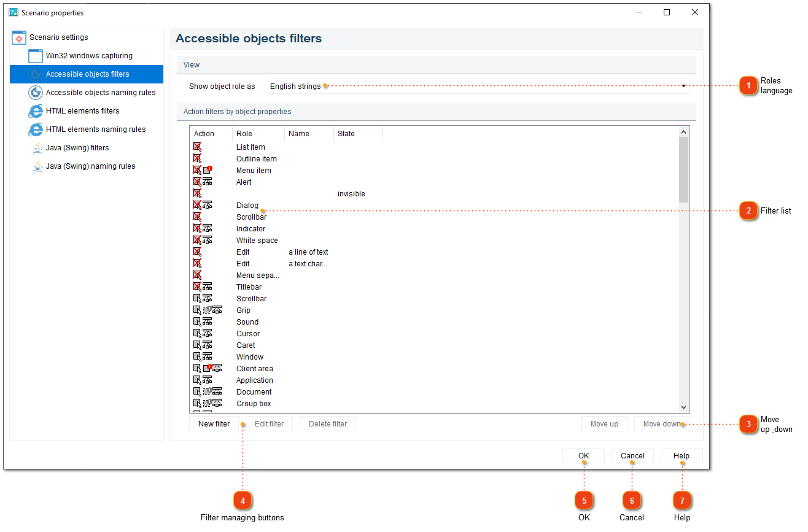Viewport: 808px width, 532px height.
Task: Select the invisible state filter row
Action: [x=351, y=194]
